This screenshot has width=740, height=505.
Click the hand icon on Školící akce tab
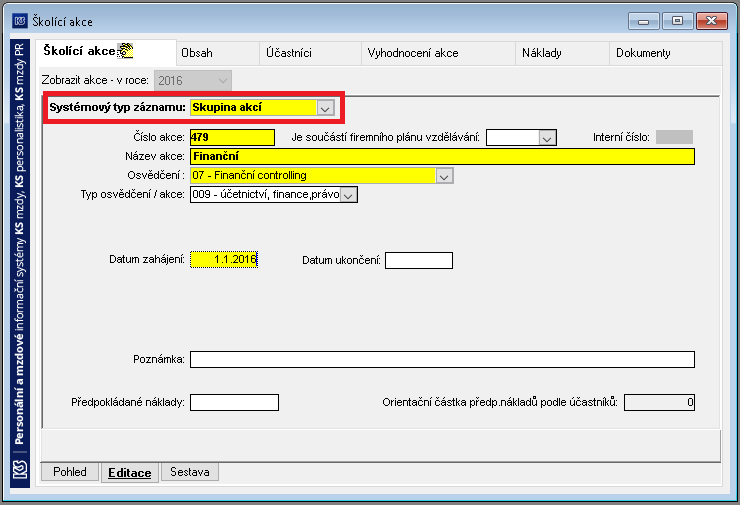click(126, 50)
